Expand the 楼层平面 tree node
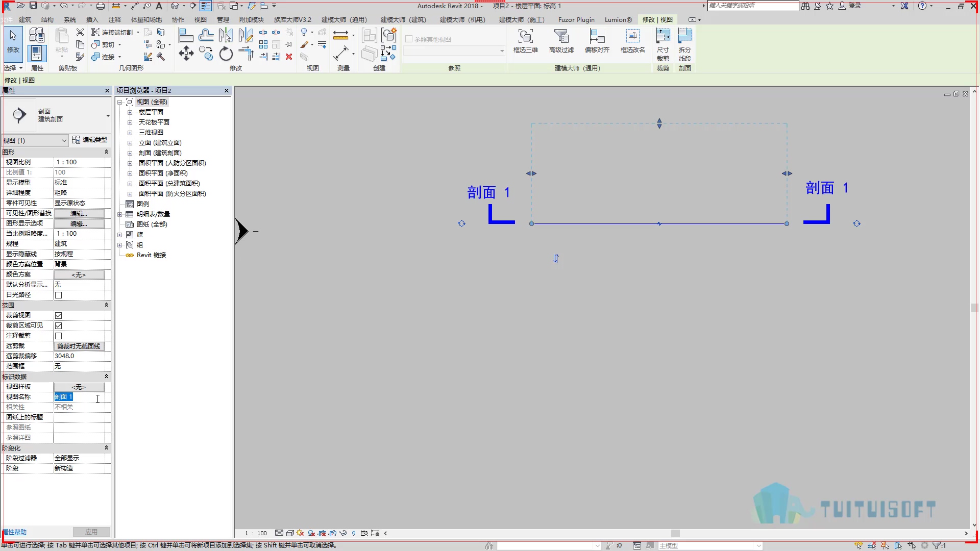The width and height of the screenshot is (980, 551). click(x=130, y=112)
